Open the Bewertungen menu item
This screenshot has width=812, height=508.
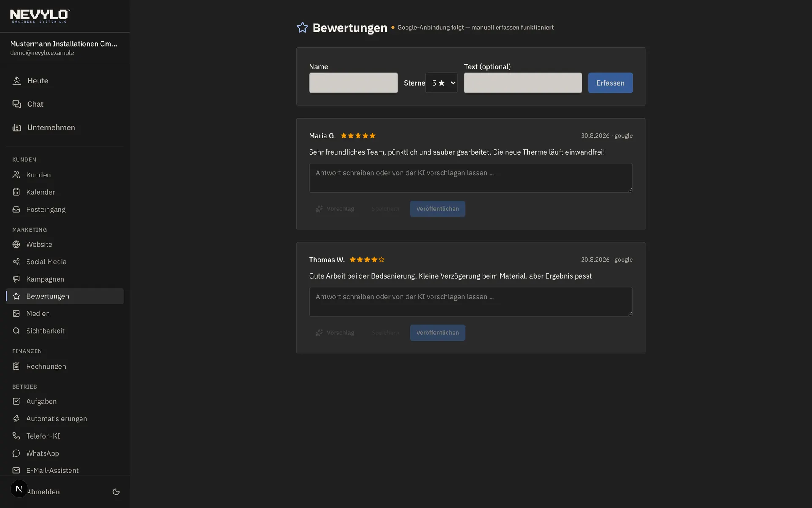coord(65,296)
